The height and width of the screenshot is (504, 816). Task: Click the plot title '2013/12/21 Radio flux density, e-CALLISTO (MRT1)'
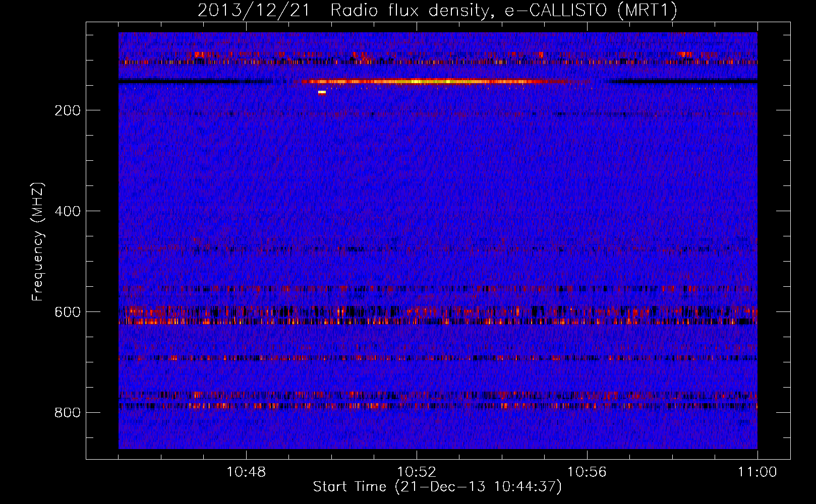click(x=437, y=10)
